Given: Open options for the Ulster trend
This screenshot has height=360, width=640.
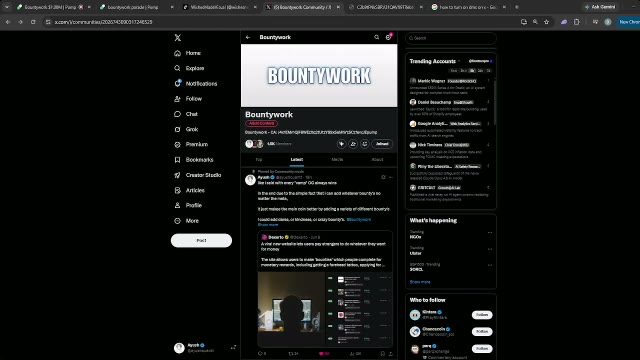Looking at the screenshot, I should pyautogui.click(x=490, y=249).
